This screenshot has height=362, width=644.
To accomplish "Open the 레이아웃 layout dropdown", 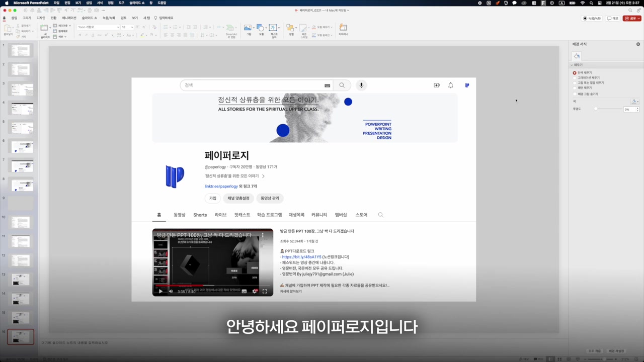I will pyautogui.click(x=62, y=26).
